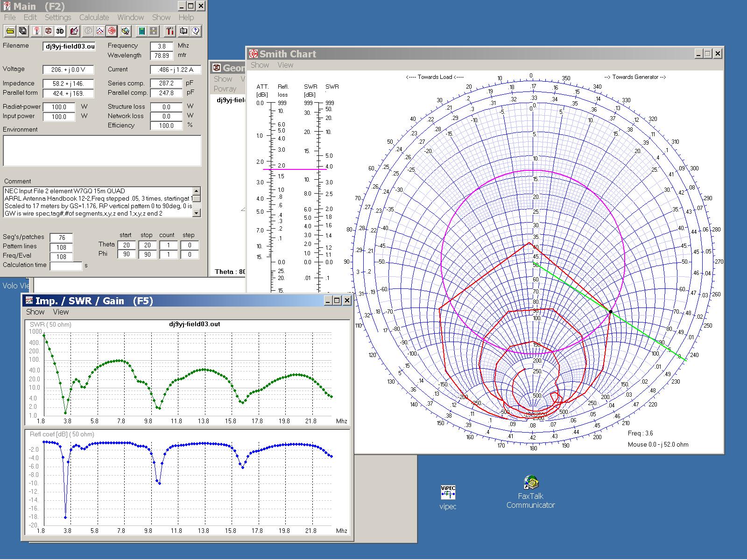Click the Imp/SWR/Gain window title icon

click(x=29, y=301)
